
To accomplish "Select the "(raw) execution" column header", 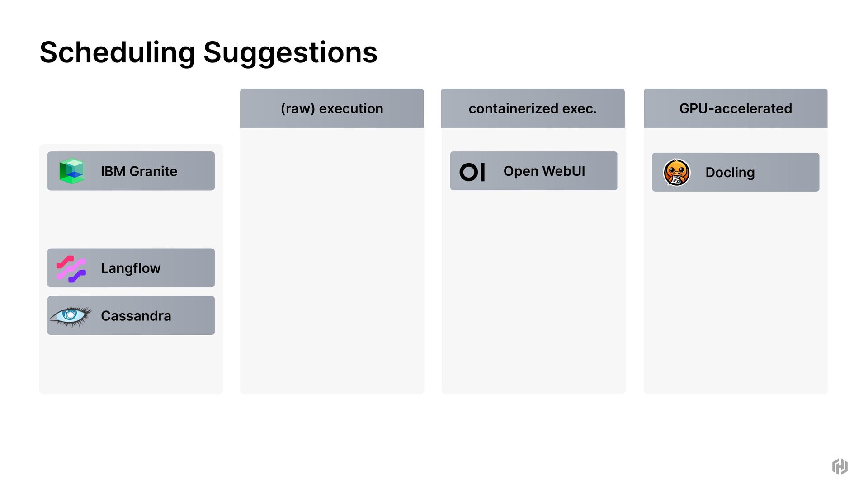I will [x=332, y=108].
